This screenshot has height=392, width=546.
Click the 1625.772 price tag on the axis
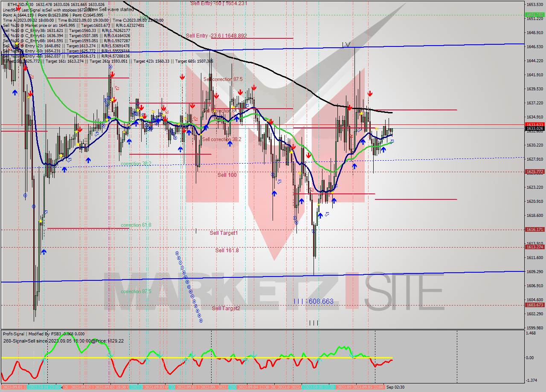point(535,172)
